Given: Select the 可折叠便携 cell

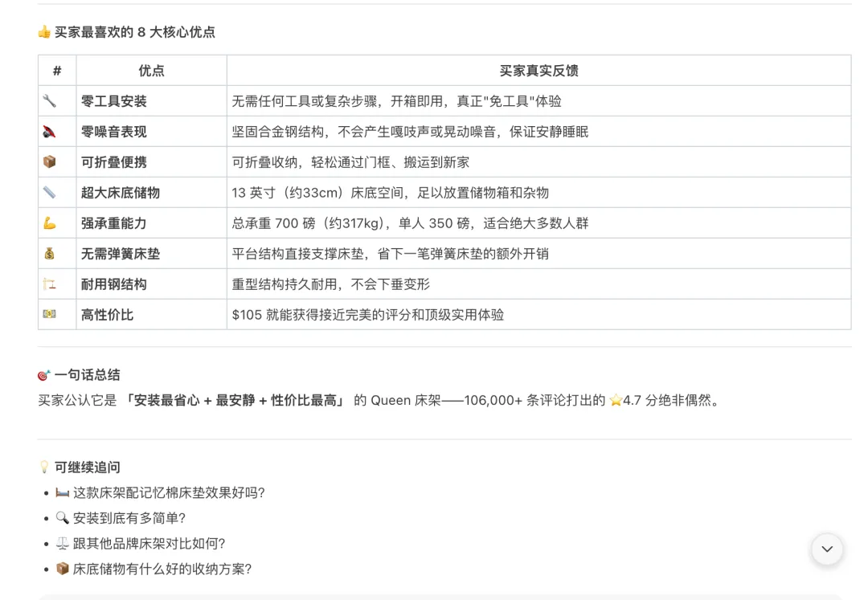Looking at the screenshot, I should (x=151, y=162).
